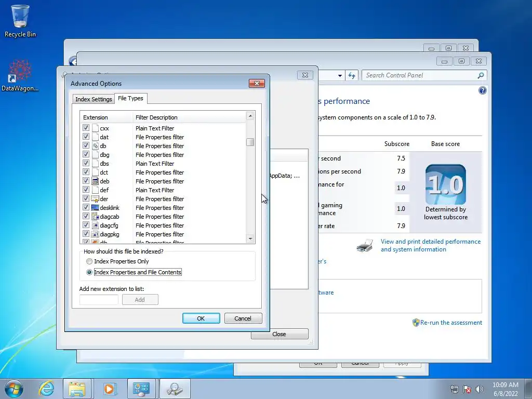
Task: Select the File Types tab
Action: pos(130,98)
